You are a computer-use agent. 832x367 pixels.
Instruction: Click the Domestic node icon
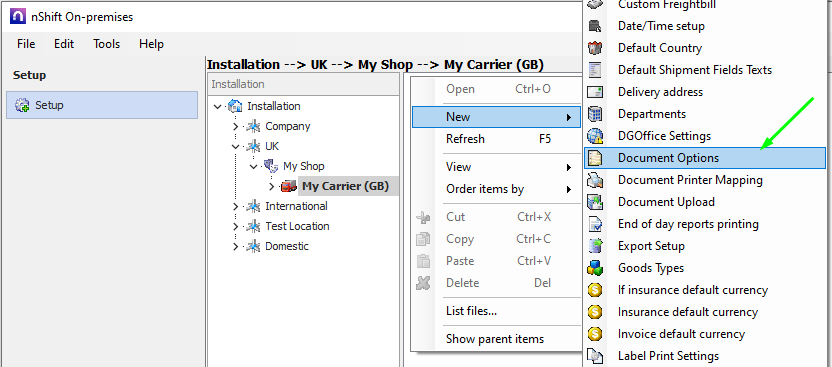[253, 246]
